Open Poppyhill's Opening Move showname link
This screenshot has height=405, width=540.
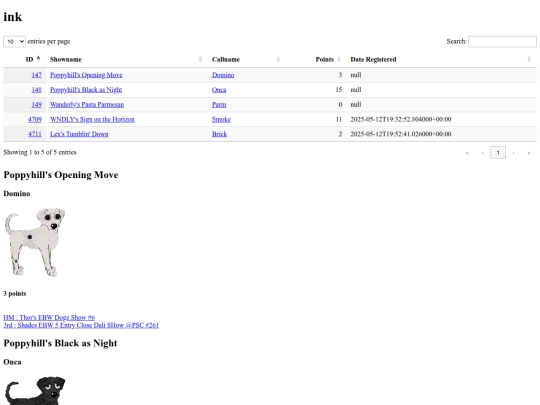86,75
